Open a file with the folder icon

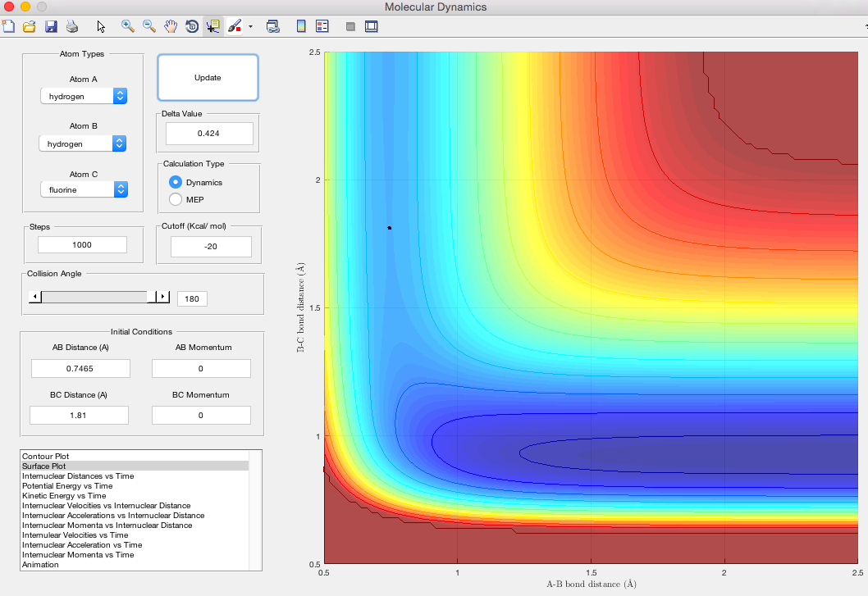(30, 26)
